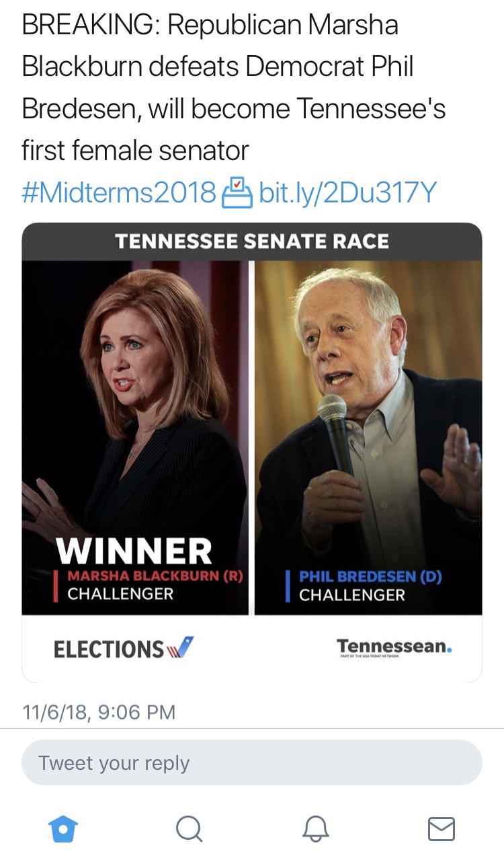Open the right photo with the microphone
Image resolution: width=504 pixels, height=862 pixels.
368,403
